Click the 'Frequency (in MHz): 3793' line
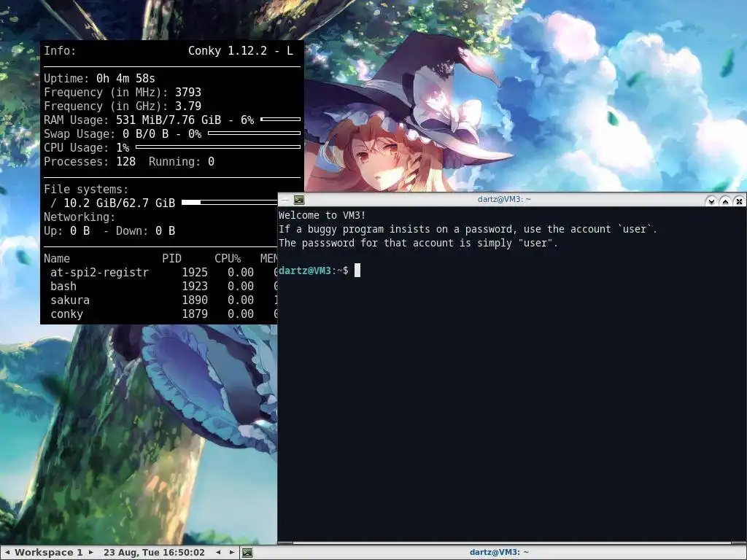This screenshot has width=747, height=560. pyautogui.click(x=123, y=93)
